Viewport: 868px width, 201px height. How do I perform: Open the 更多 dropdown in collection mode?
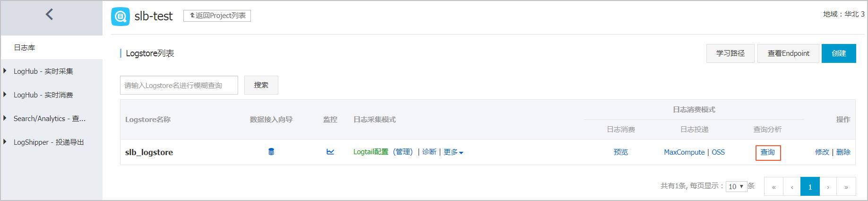pos(453,152)
